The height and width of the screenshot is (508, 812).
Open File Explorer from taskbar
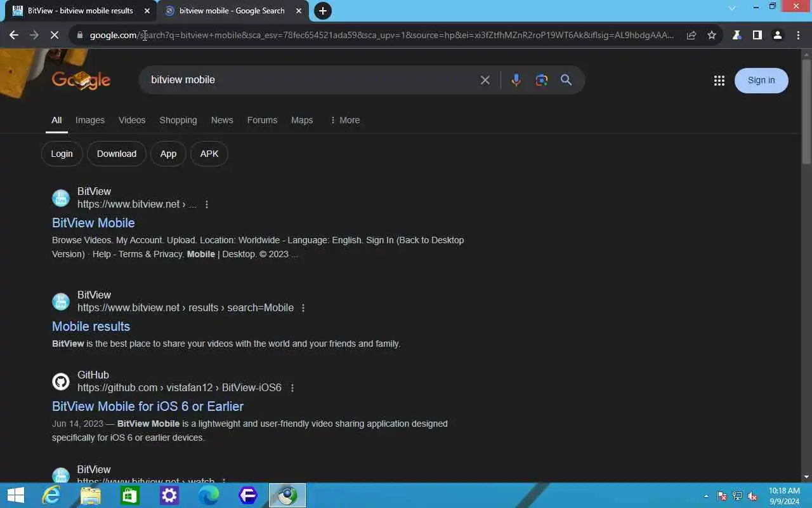[x=91, y=495]
